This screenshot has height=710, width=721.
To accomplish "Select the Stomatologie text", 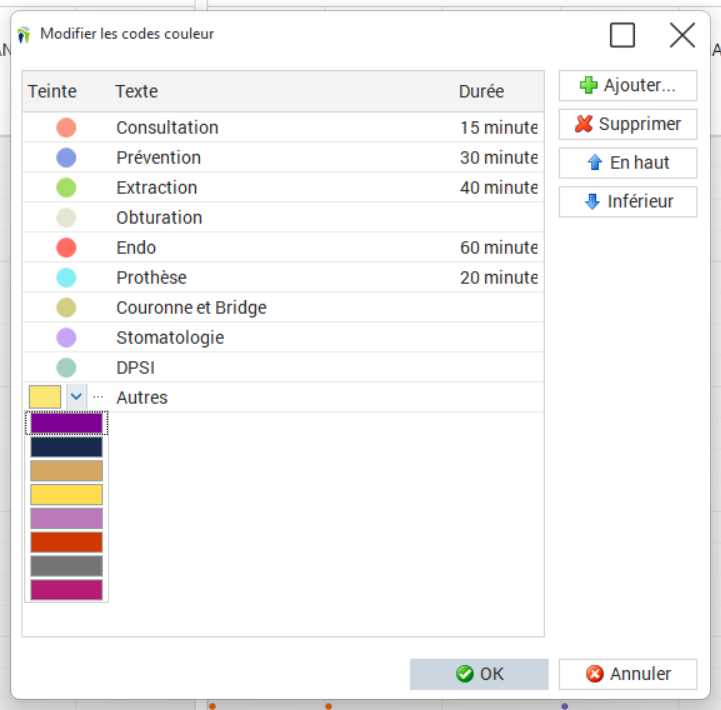I will coord(170,338).
